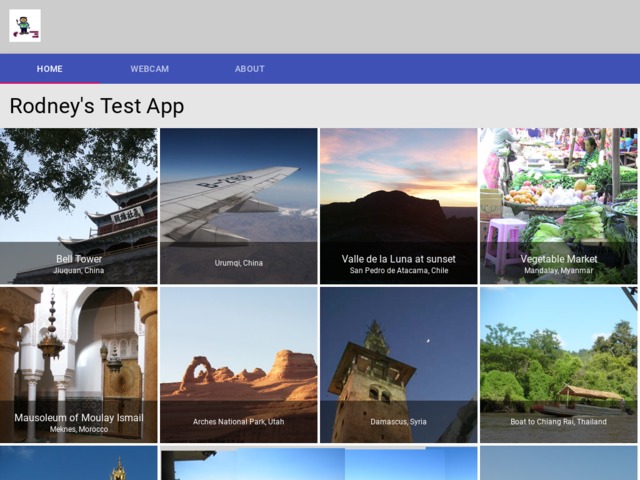Click the "Mandalay, Myanmar" subtitle text
The width and height of the screenshot is (640, 480).
point(558,270)
